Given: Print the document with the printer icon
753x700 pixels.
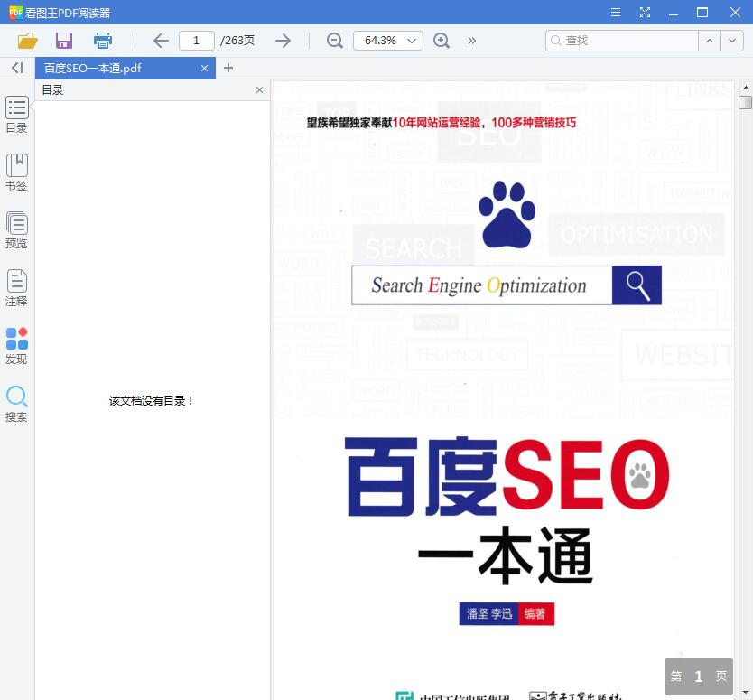Looking at the screenshot, I should tap(103, 41).
